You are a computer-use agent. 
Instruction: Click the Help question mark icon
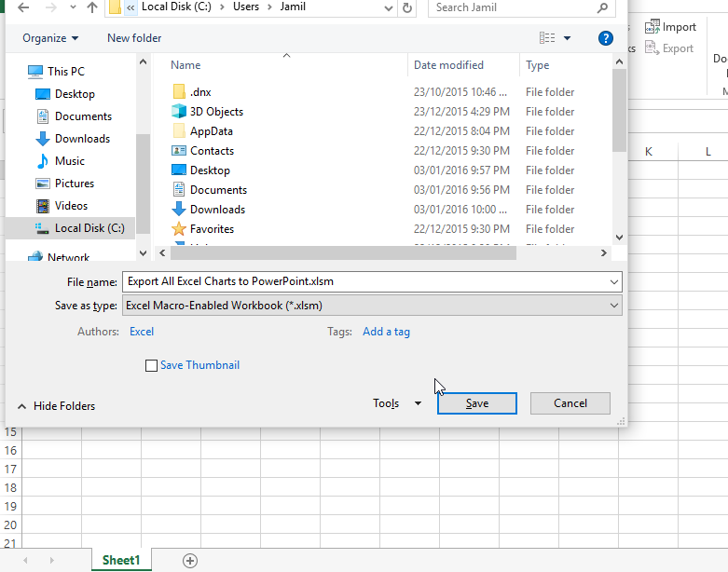[x=605, y=38]
